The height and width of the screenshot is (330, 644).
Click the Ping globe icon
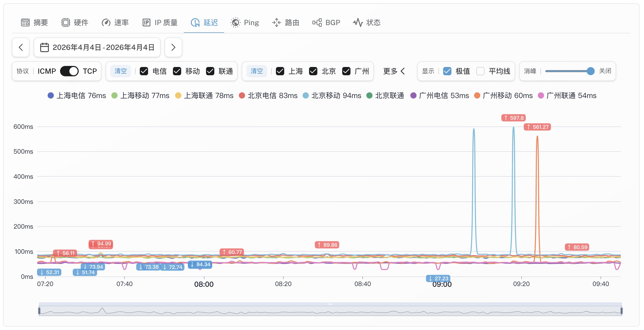pyautogui.click(x=235, y=23)
